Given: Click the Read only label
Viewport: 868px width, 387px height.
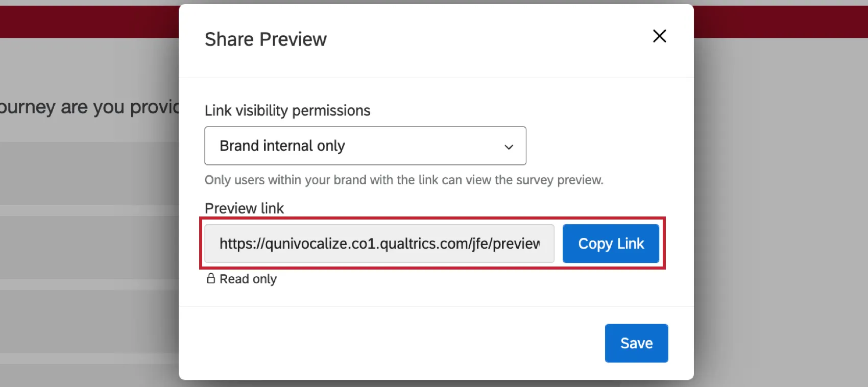Looking at the screenshot, I should (248, 279).
